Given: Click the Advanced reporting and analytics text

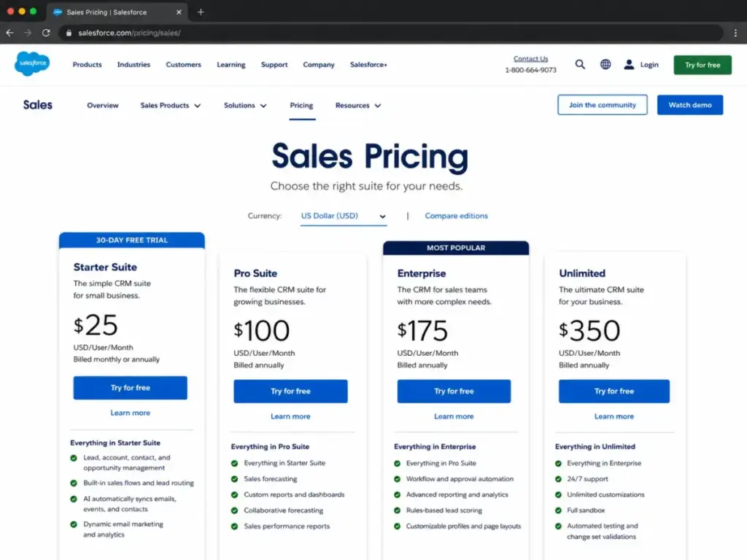Looking at the screenshot, I should pyautogui.click(x=457, y=495).
